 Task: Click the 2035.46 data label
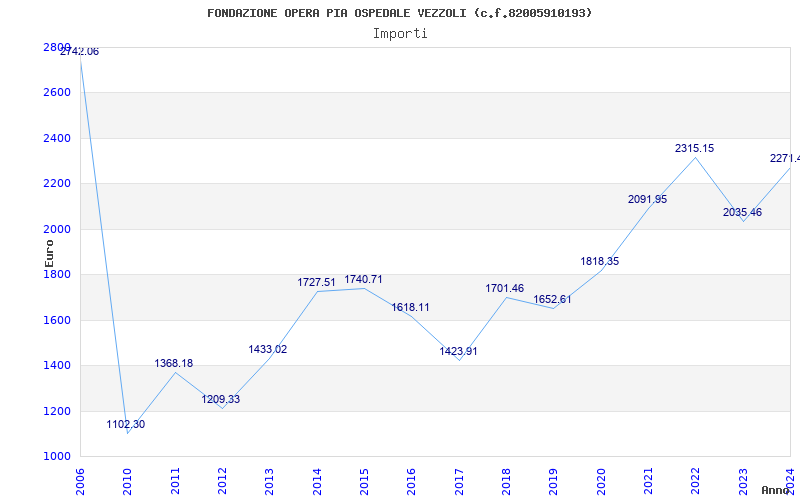click(x=742, y=213)
